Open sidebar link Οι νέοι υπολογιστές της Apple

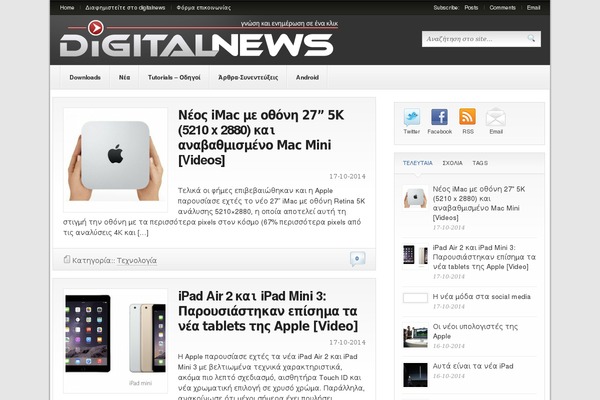point(475,331)
